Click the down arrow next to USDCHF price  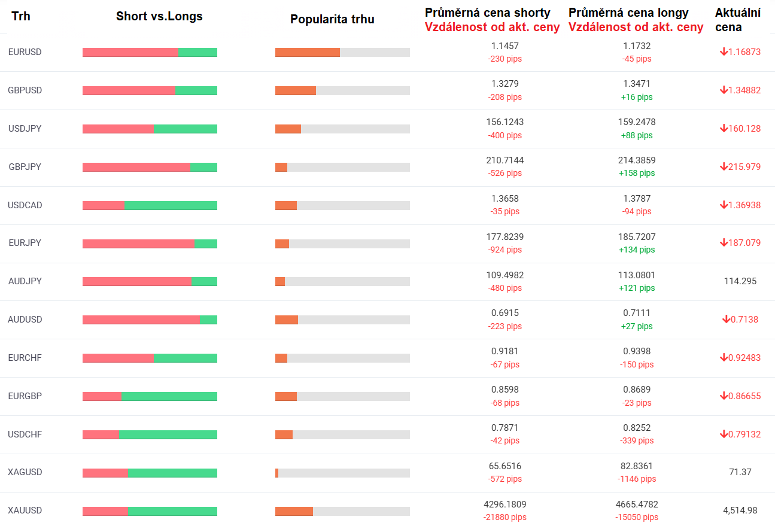click(x=724, y=434)
